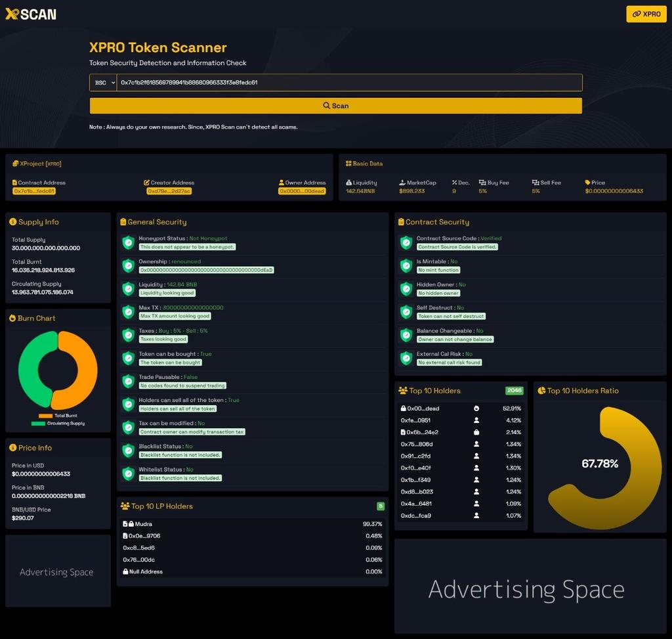This screenshot has height=639, width=672.
Task: Click the Price Info icon
Action: pyautogui.click(x=13, y=447)
